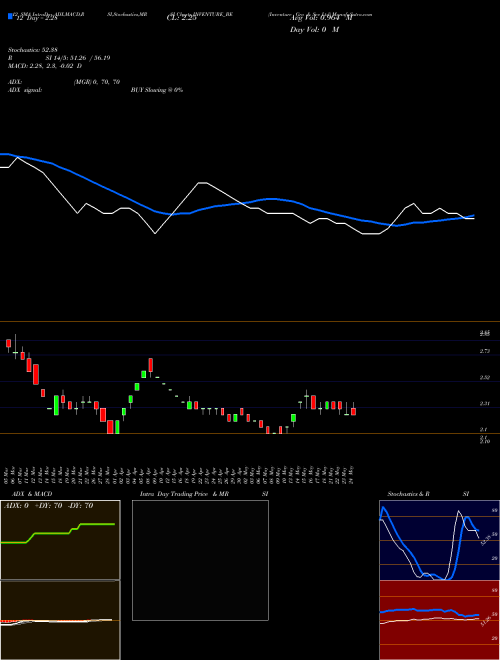Click the 'CL: 2.25' closing price text
This screenshot has width=500, height=660.
[181, 18]
